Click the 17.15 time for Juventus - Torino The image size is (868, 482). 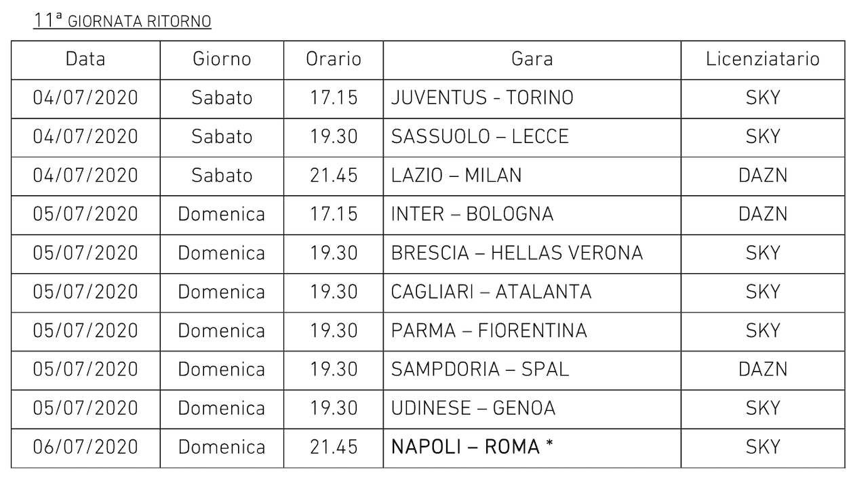[x=333, y=98]
